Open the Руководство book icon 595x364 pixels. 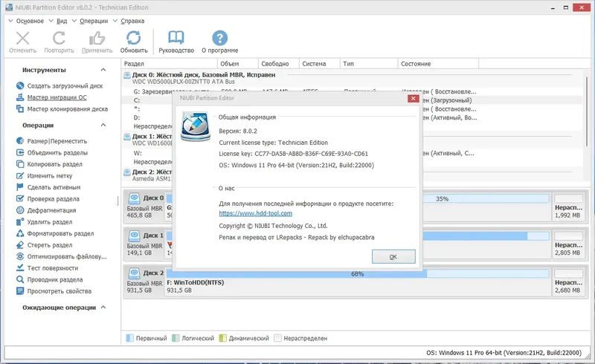(x=176, y=38)
